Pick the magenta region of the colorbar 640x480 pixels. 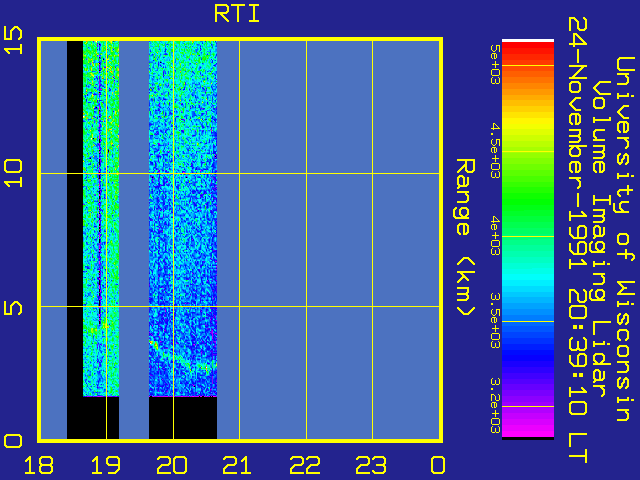528,427
